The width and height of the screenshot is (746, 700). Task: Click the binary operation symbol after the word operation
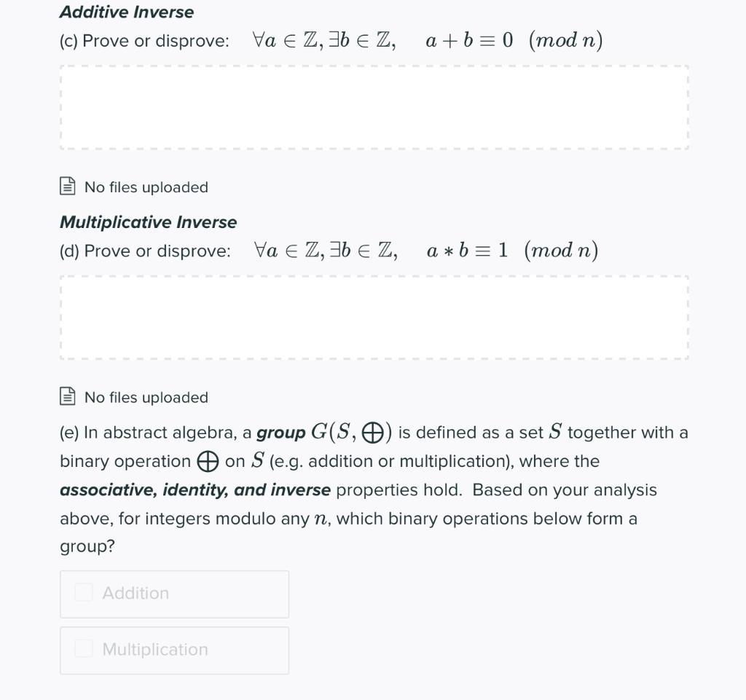click(207, 462)
